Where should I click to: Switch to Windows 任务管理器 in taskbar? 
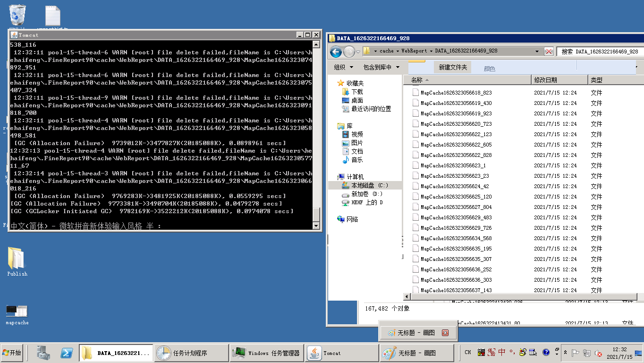point(266,353)
